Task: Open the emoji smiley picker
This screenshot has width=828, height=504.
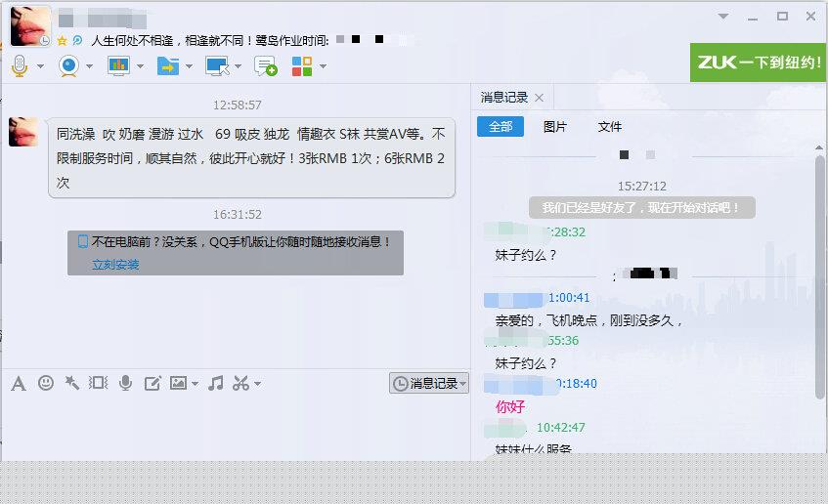Action: (45, 383)
